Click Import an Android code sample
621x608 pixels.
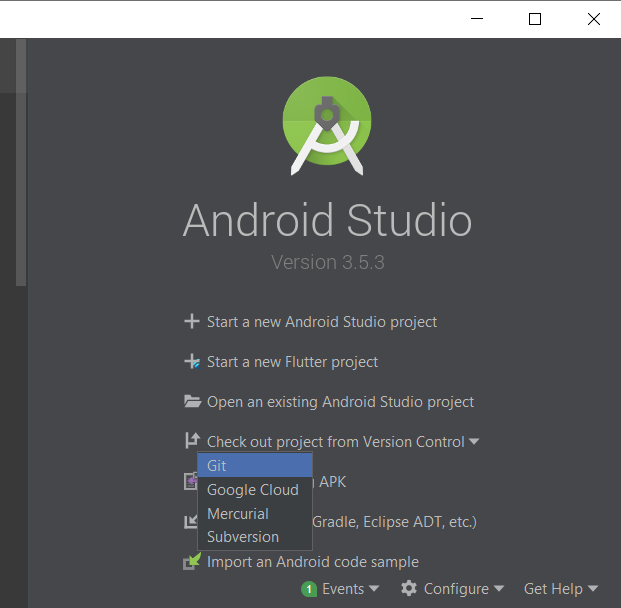point(313,562)
